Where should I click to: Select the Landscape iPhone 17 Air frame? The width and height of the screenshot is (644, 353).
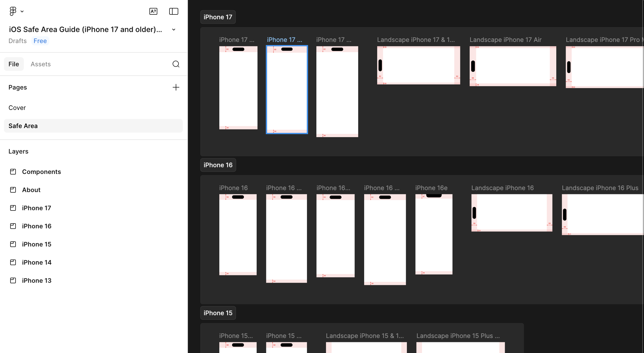click(x=512, y=66)
